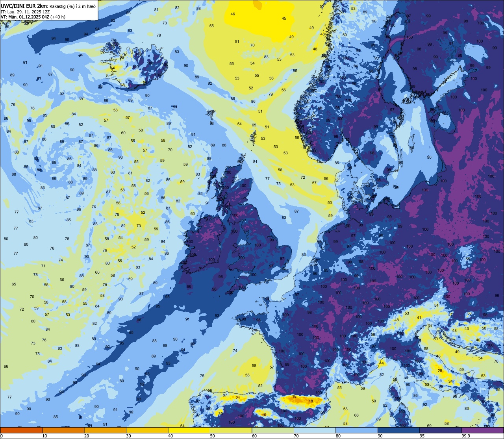Screen dimensions: 504x439
Task: Click the map value "45" near the top yellow patch
Action: [284, 19]
